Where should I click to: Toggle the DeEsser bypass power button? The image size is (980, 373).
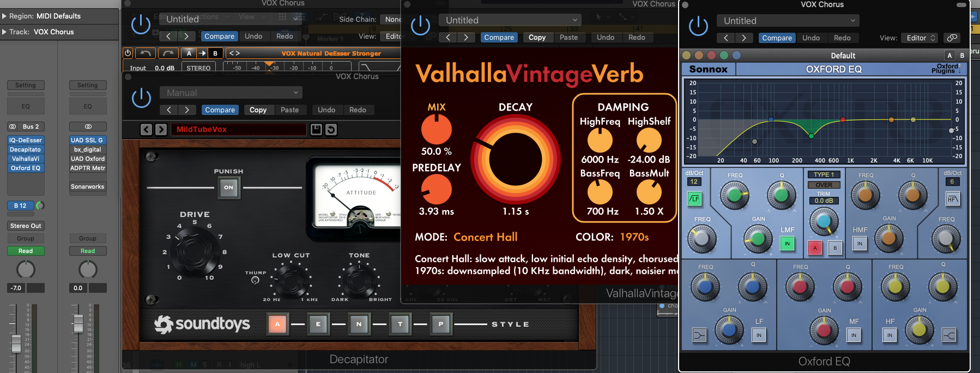point(128,53)
